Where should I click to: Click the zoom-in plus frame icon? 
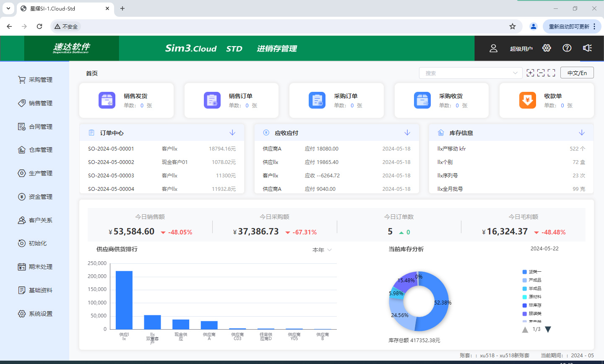coord(530,73)
